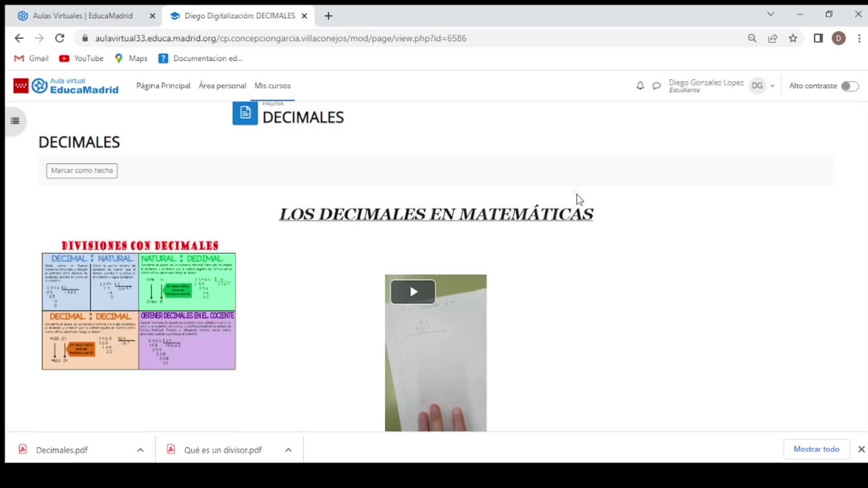
Task: Click Mostrar todo downloads button
Action: (816, 449)
